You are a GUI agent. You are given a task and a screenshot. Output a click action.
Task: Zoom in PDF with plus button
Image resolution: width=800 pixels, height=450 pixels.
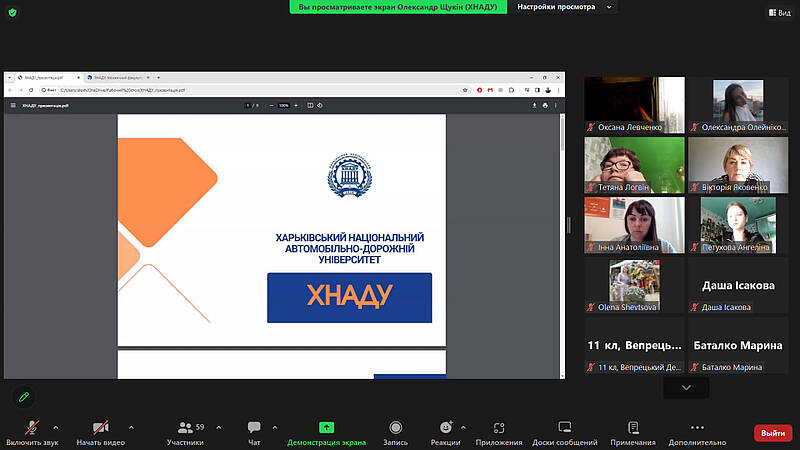pos(296,106)
